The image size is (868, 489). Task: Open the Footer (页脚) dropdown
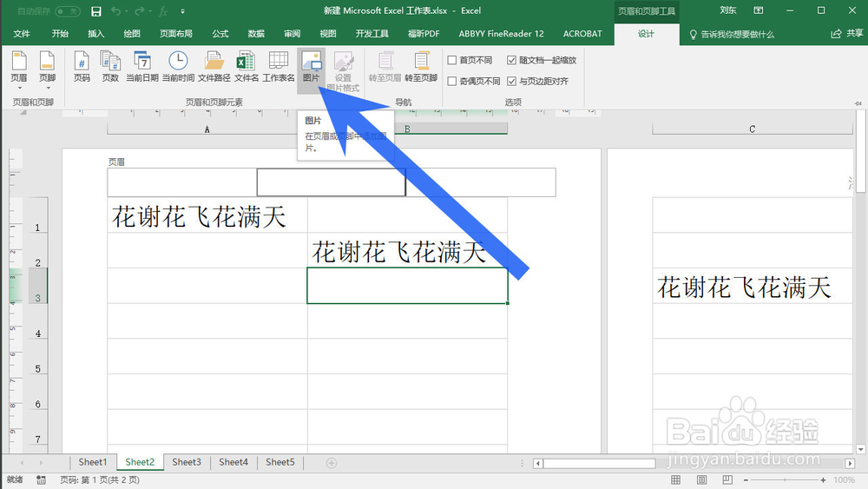48,70
